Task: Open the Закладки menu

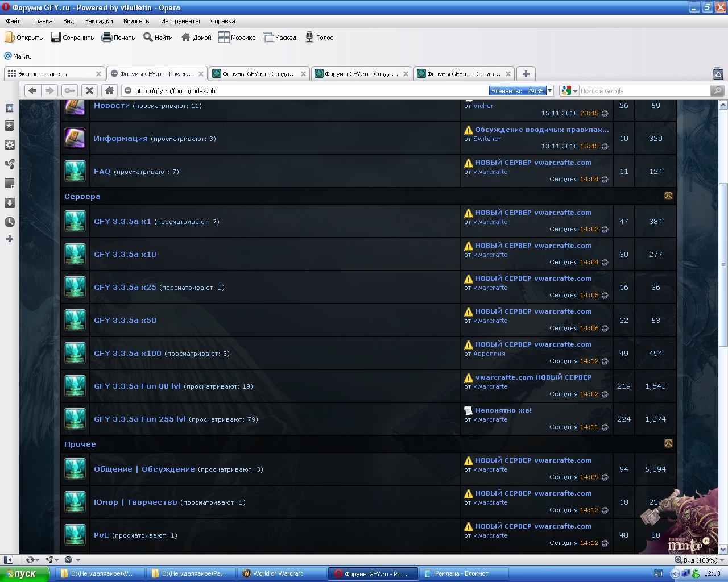Action: click(x=98, y=21)
